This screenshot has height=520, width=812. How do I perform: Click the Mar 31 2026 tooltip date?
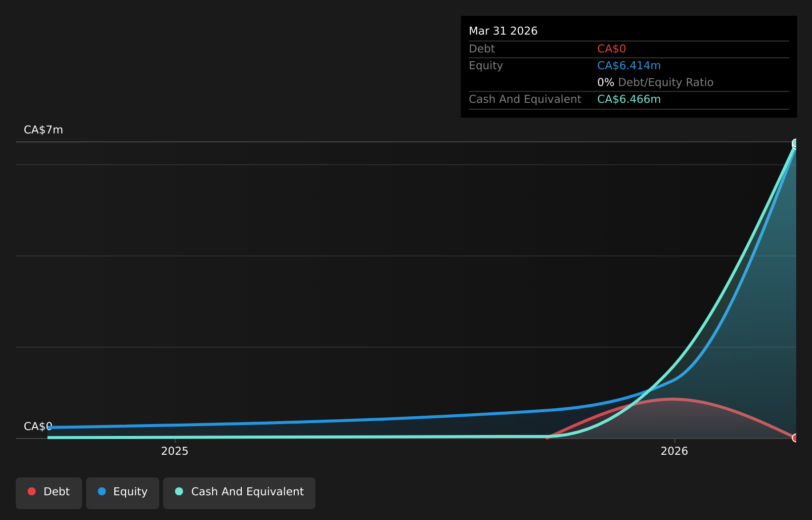click(x=503, y=31)
